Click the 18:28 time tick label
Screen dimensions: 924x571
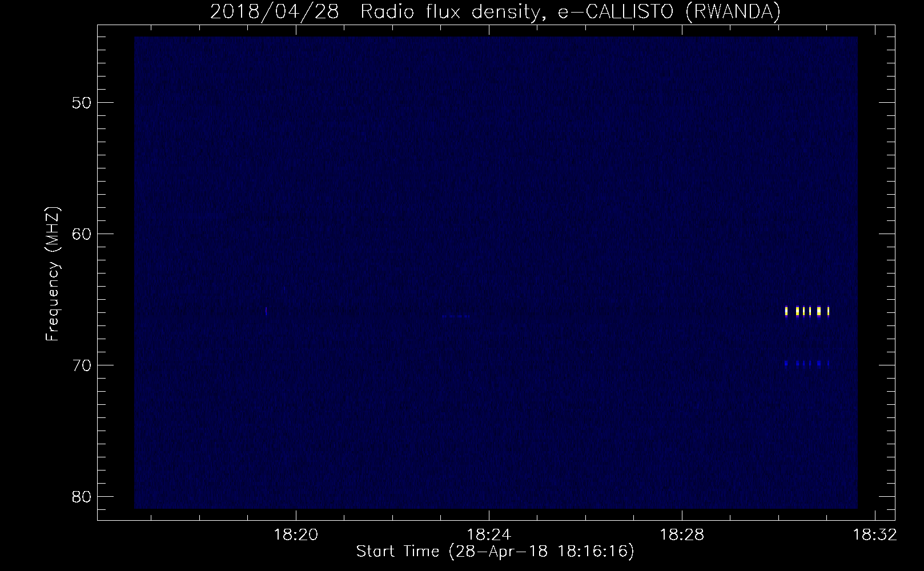click(x=682, y=535)
